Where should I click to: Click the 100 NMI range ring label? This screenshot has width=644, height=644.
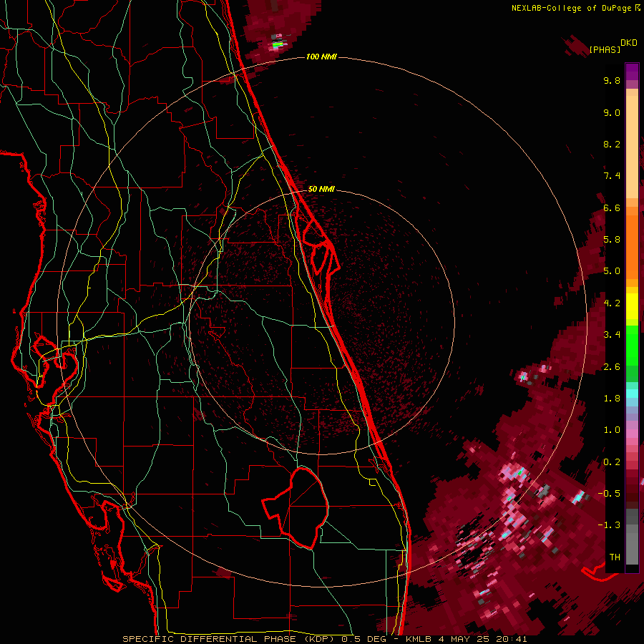click(321, 57)
